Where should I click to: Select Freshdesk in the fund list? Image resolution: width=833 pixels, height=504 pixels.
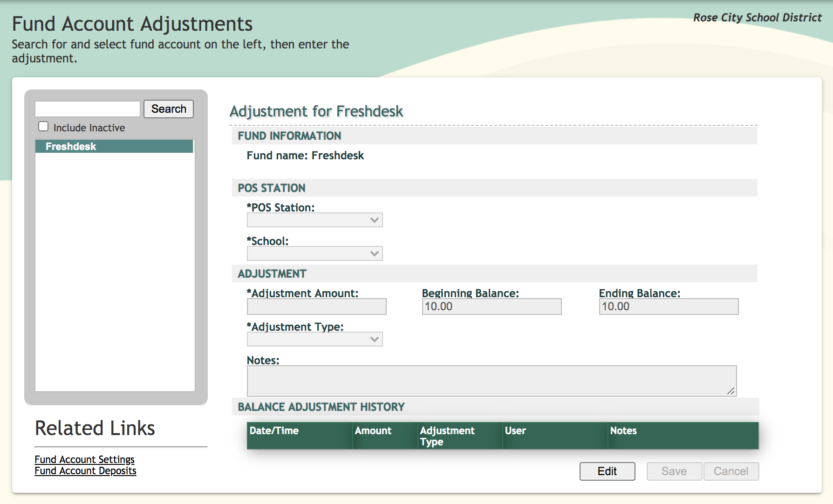(114, 146)
